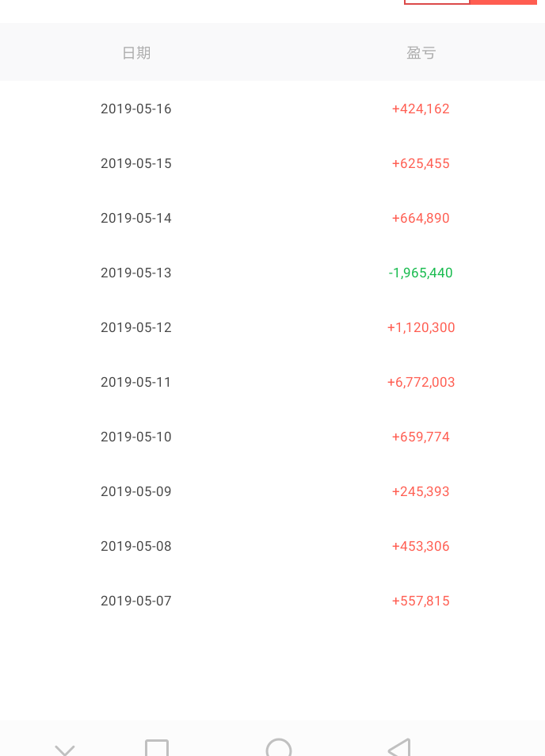The height and width of the screenshot is (756, 545).
Task: Select the +557,815 profit value
Action: click(x=421, y=601)
